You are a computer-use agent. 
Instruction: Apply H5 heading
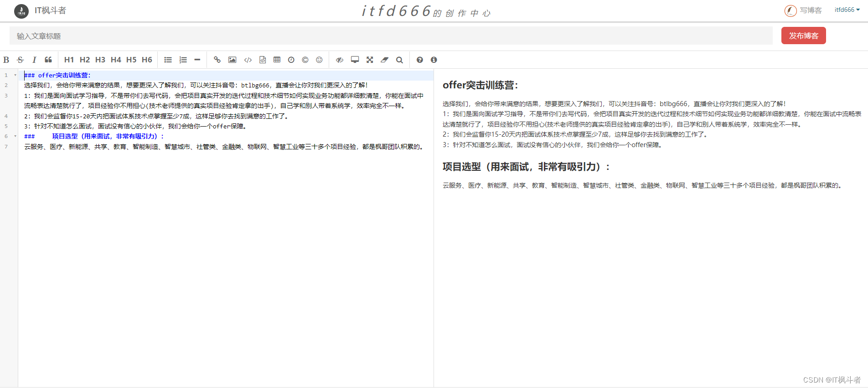[131, 60]
